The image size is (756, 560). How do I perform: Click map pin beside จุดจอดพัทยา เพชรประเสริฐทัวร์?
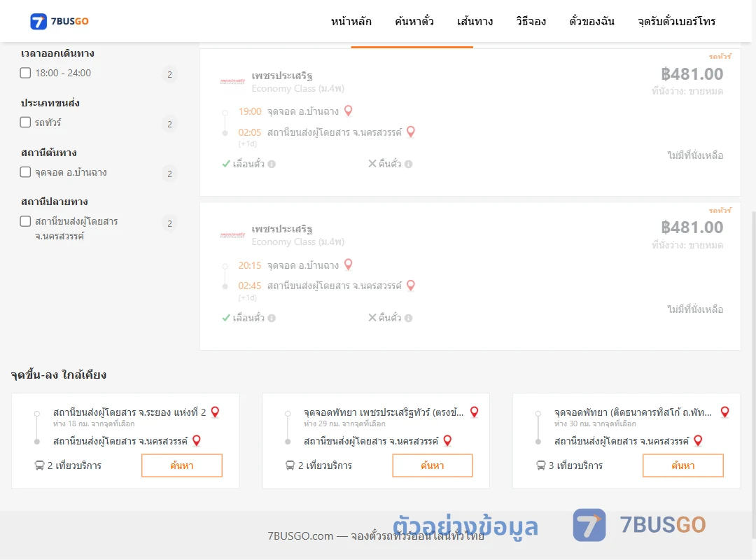point(475,412)
